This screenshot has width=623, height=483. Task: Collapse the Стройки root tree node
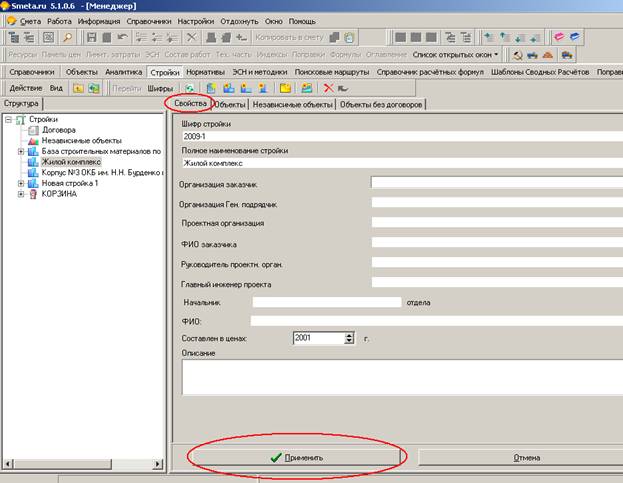pos(8,120)
